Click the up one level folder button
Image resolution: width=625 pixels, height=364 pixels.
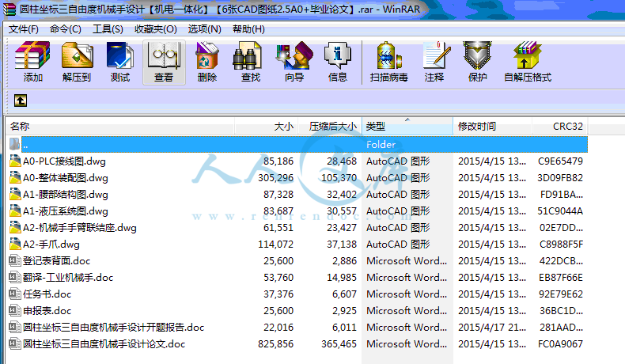pyautogui.click(x=21, y=100)
